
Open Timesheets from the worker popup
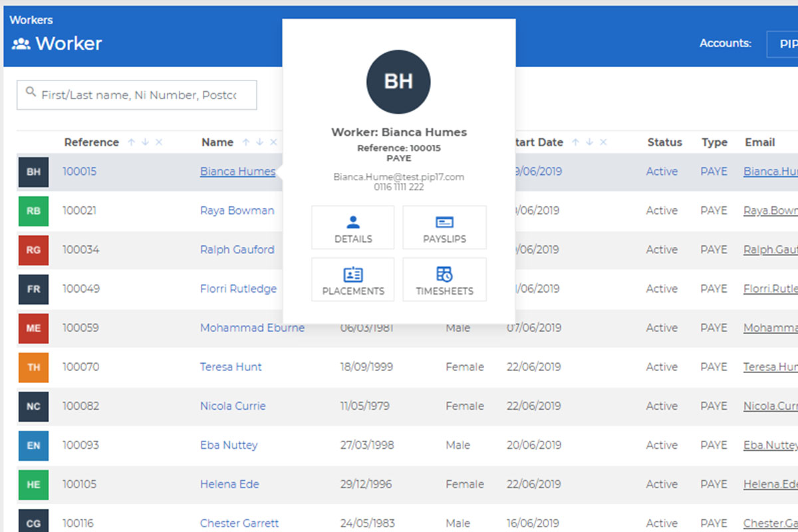click(444, 279)
